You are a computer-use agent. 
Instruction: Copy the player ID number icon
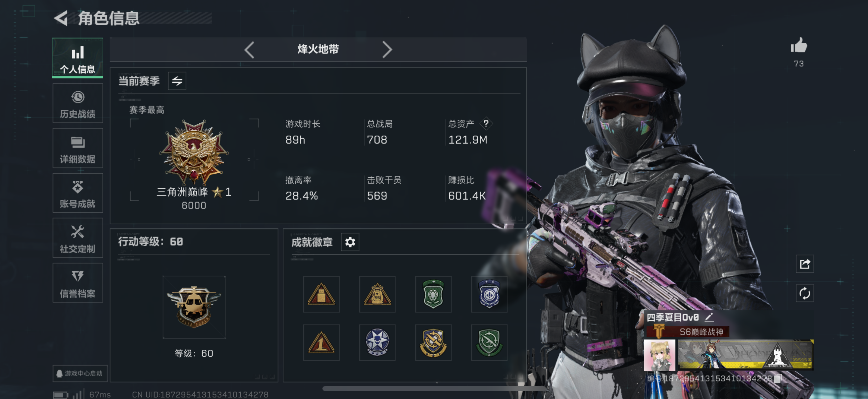click(778, 378)
